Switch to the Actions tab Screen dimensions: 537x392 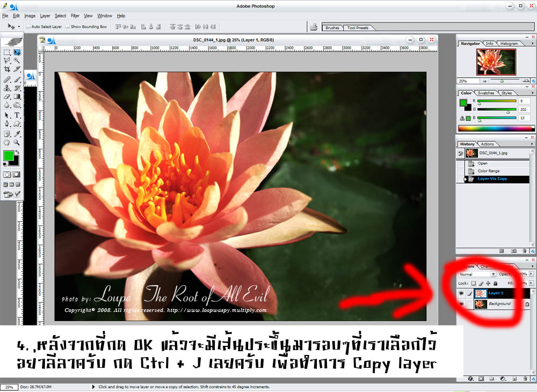click(x=487, y=144)
